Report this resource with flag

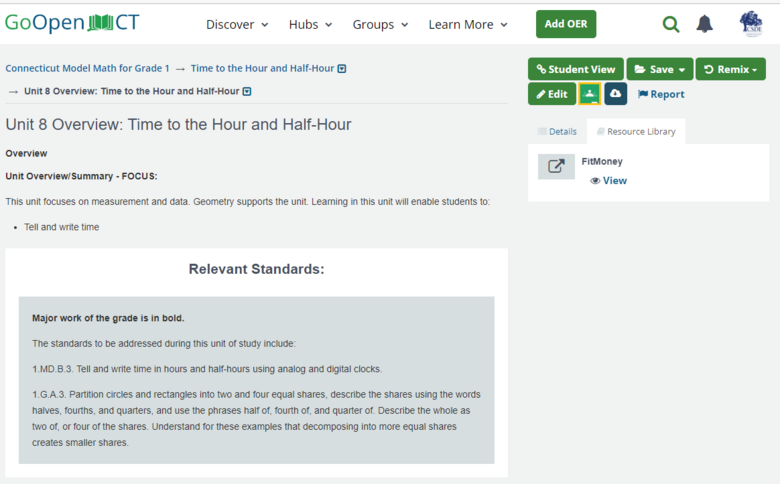point(661,94)
